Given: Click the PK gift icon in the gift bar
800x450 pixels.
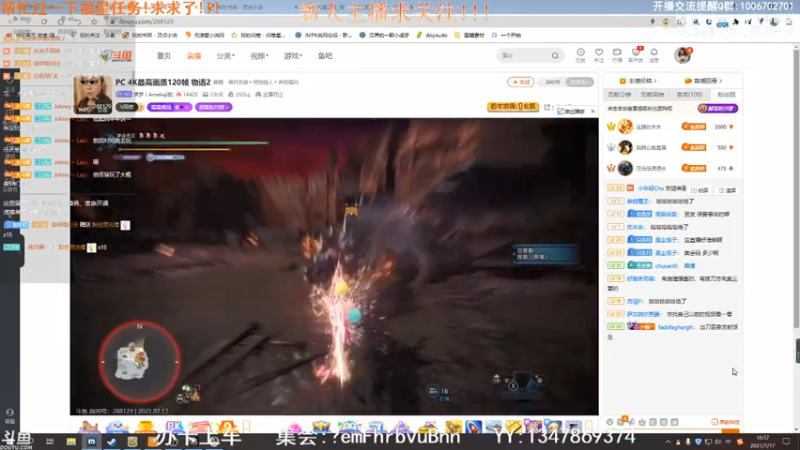Looking at the screenshot, I should pyautogui.click(x=174, y=427).
